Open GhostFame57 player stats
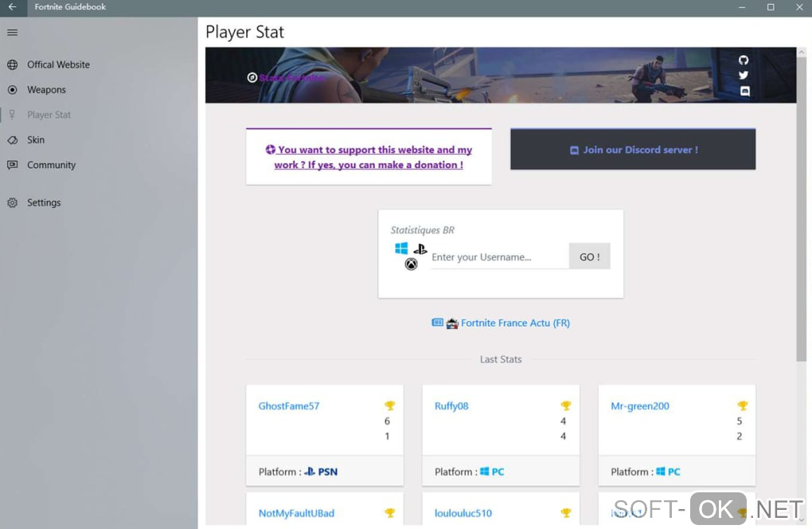The width and height of the screenshot is (812, 529). pyautogui.click(x=289, y=406)
